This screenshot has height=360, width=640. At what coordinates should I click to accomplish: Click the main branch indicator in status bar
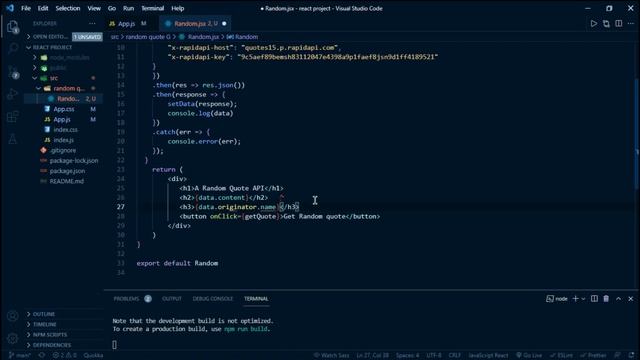point(20,356)
